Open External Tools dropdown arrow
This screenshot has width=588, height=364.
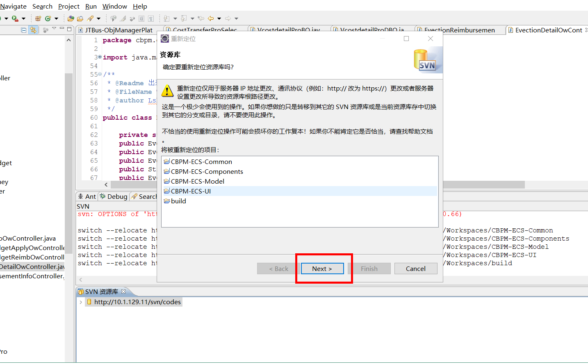click(x=23, y=18)
